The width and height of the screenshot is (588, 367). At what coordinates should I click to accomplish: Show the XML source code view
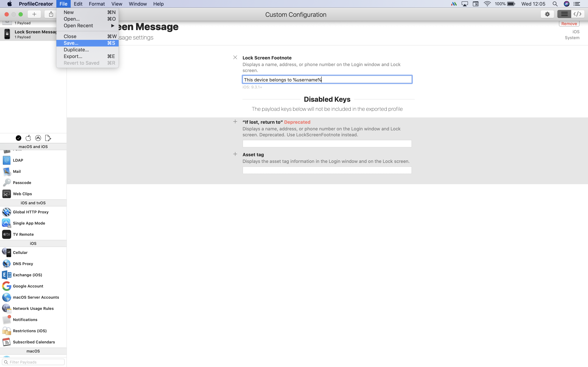pos(577,14)
